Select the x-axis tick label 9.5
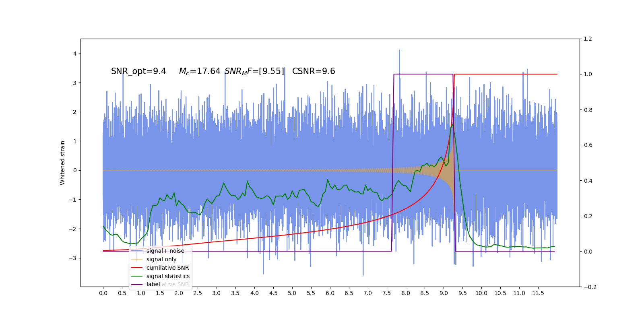Viewport: 644px width, 322px height. [x=462, y=293]
